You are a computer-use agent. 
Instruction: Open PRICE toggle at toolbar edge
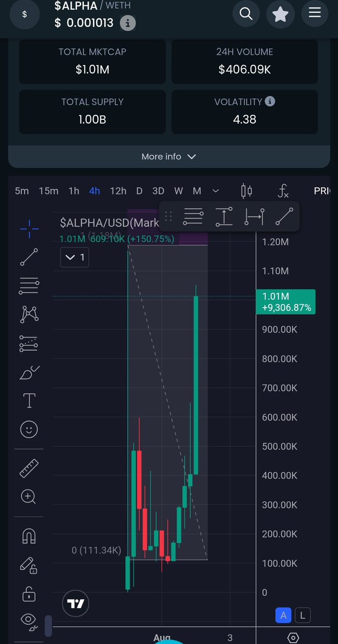point(322,191)
